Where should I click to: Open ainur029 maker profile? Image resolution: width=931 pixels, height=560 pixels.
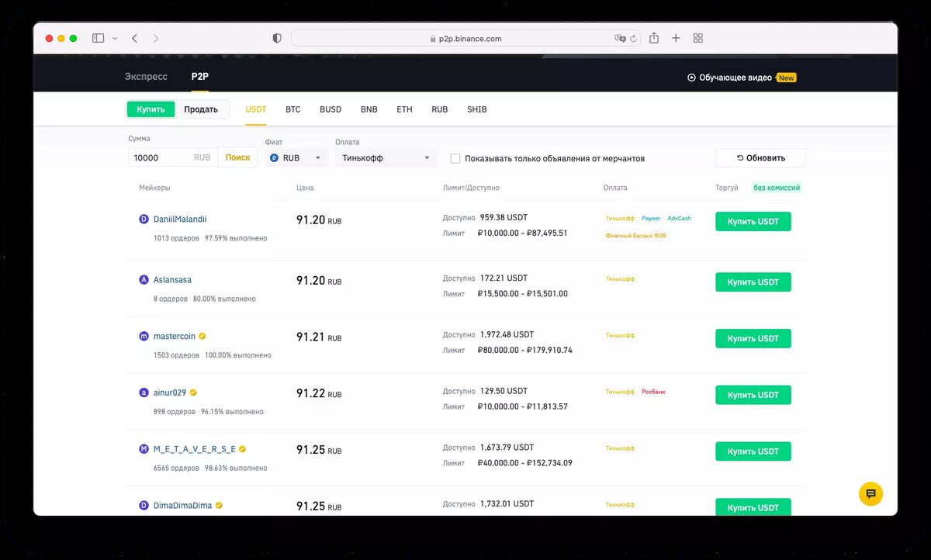click(170, 393)
